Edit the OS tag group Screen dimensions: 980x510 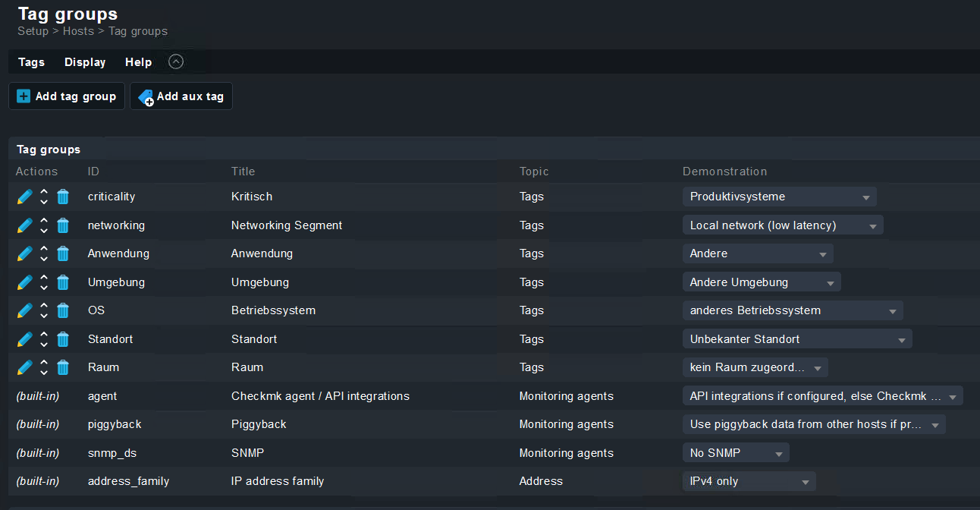pos(24,310)
